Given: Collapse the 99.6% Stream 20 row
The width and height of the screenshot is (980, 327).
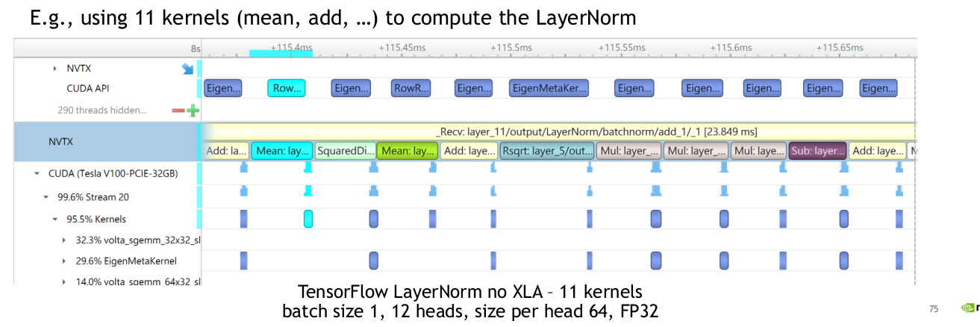Looking at the screenshot, I should (x=46, y=197).
